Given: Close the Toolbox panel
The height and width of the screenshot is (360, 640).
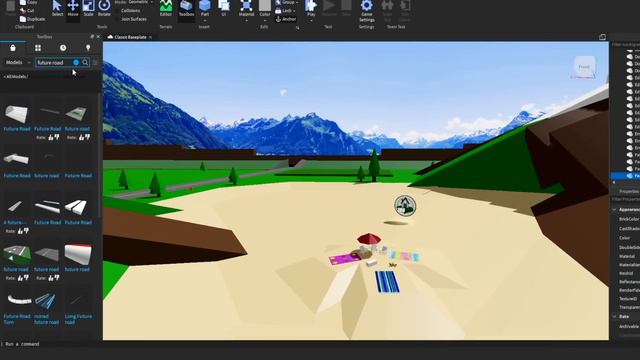Looking at the screenshot, I should (98, 37).
